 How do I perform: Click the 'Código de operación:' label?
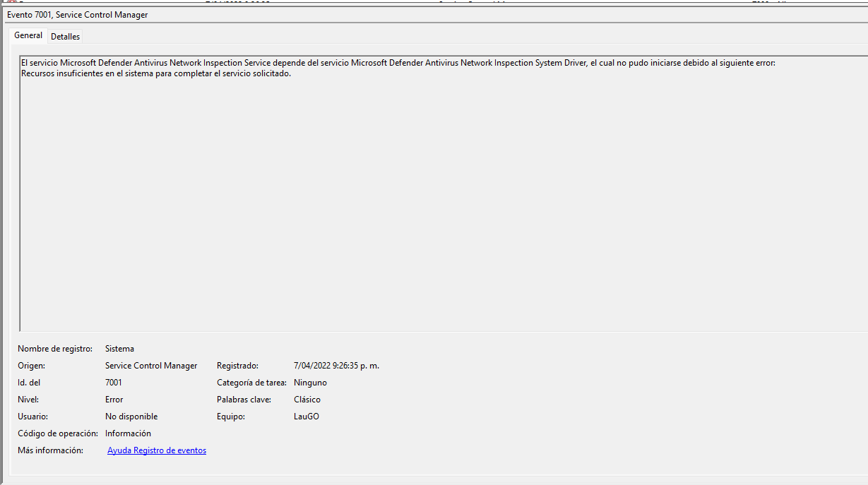coord(58,433)
